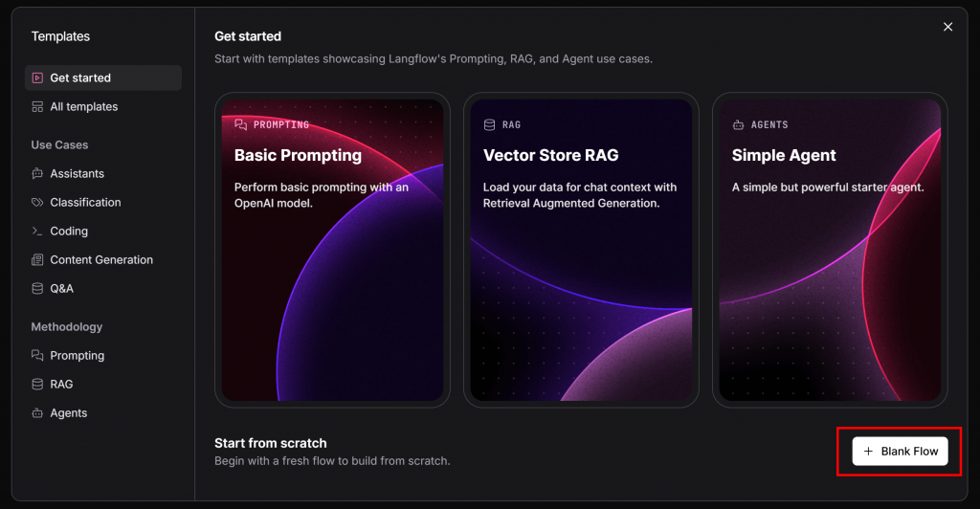This screenshot has width=980, height=509.
Task: Click the Classification tag icon
Action: pyautogui.click(x=37, y=203)
